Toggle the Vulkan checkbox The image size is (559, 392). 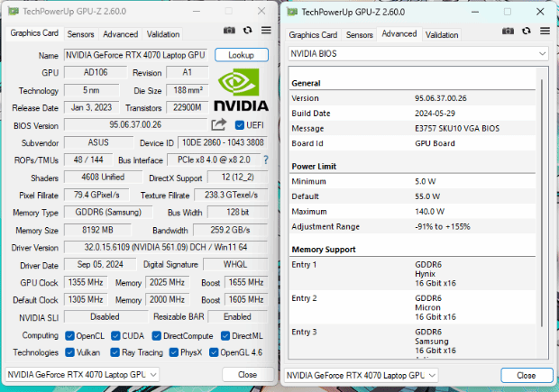click(x=69, y=352)
